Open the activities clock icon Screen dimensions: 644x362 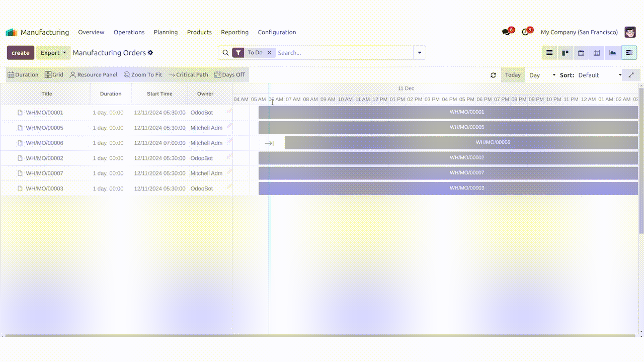[x=526, y=32]
